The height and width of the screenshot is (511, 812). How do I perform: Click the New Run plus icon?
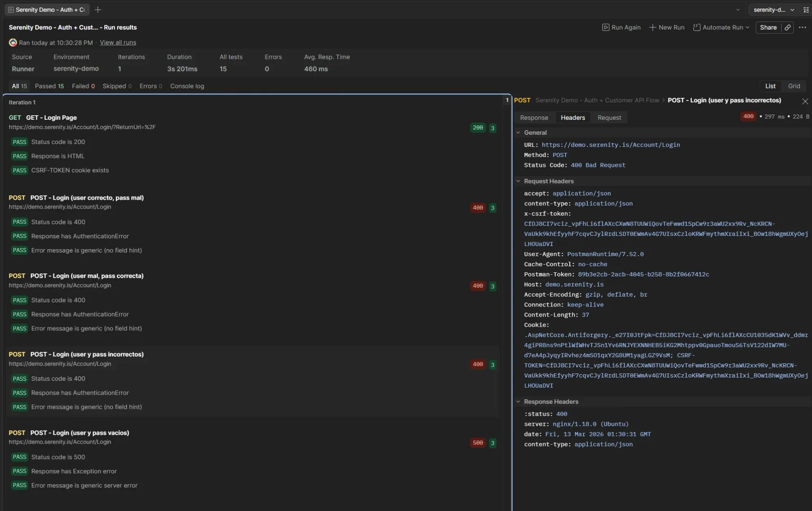[x=652, y=27]
